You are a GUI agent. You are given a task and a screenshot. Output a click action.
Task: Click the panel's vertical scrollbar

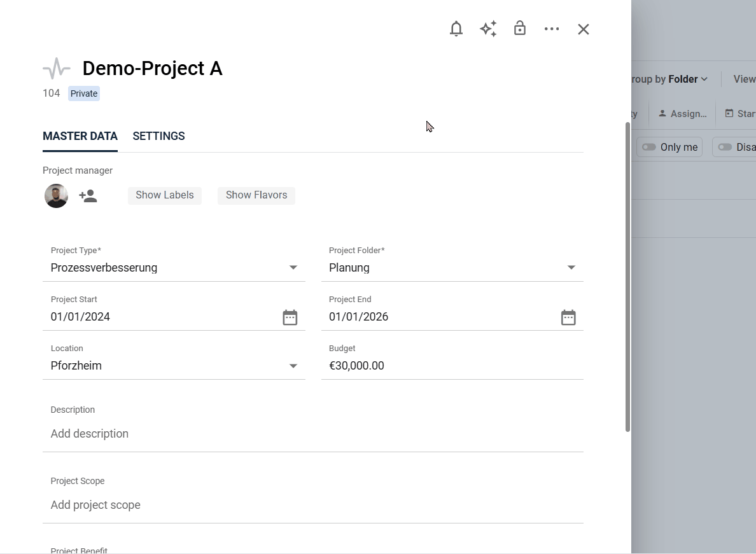[627, 277]
